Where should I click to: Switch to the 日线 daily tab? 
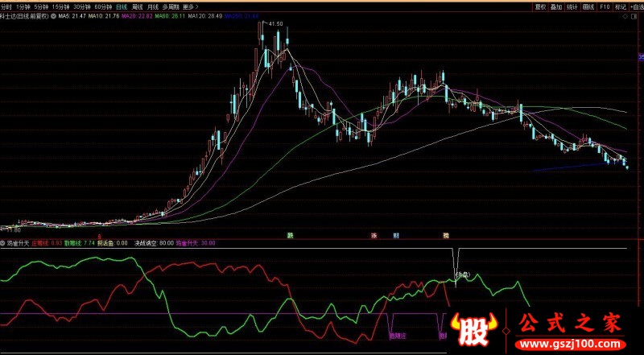[122, 7]
